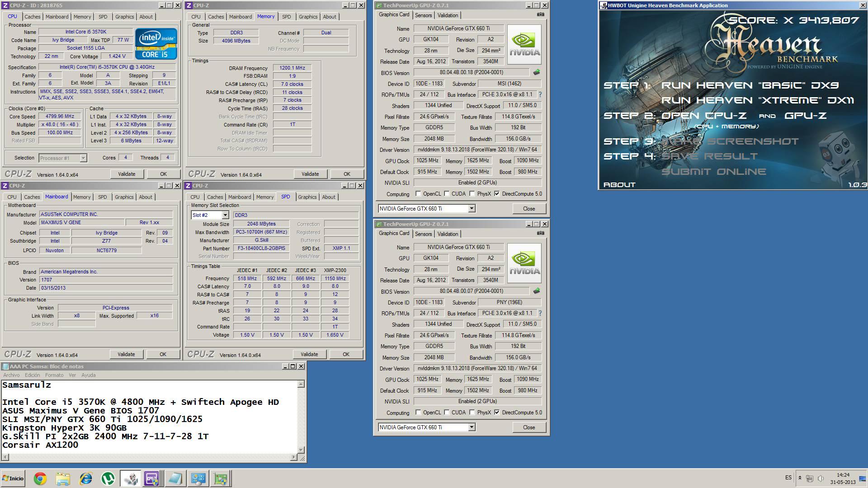Click OK in the CPU-Z SPD window
This screenshot has width=868, height=488.
(x=346, y=354)
